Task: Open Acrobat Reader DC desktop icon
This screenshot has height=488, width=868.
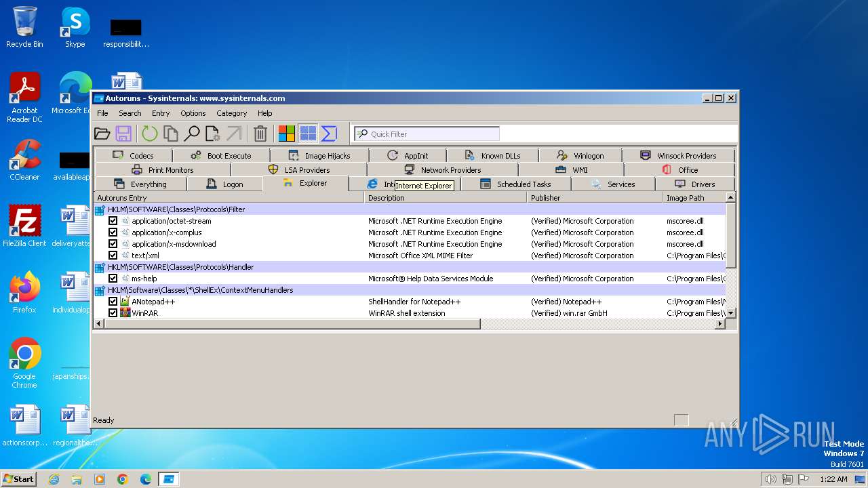Action: click(24, 98)
